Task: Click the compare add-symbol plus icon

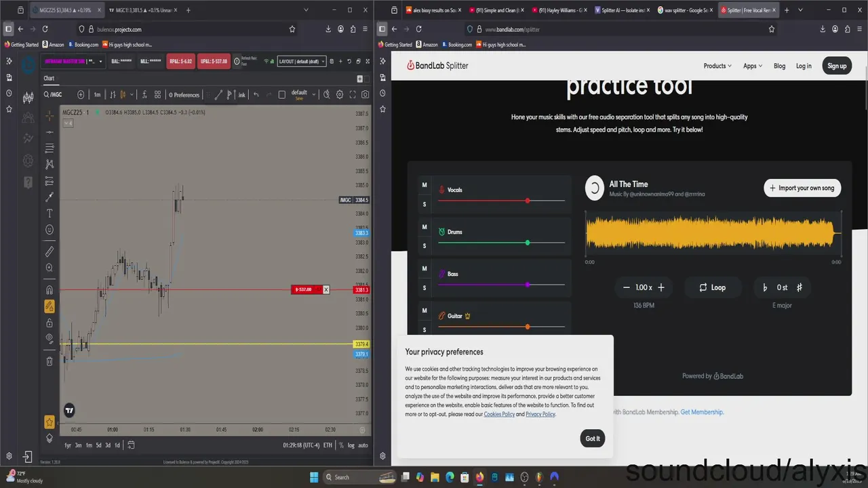Action: tap(81, 95)
